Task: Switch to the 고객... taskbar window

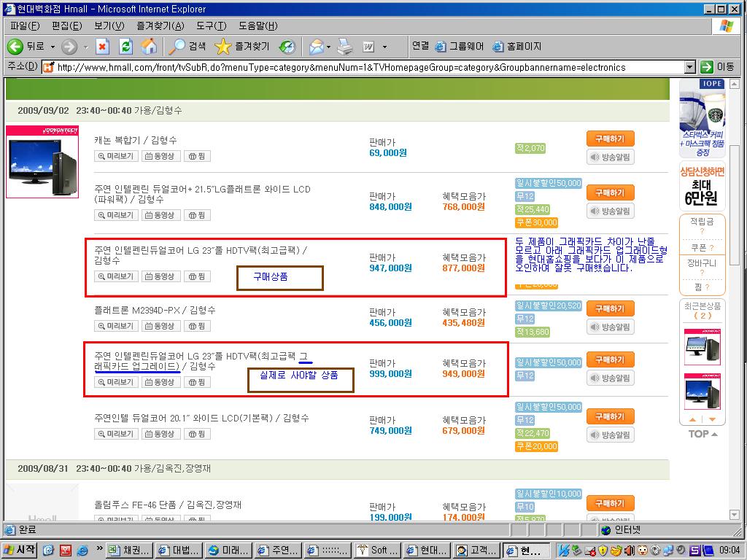Action: tap(477, 551)
